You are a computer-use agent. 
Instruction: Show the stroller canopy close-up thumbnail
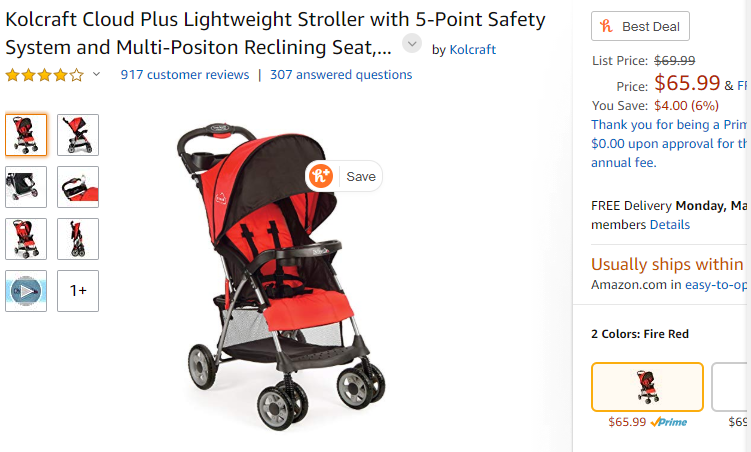tap(26, 187)
